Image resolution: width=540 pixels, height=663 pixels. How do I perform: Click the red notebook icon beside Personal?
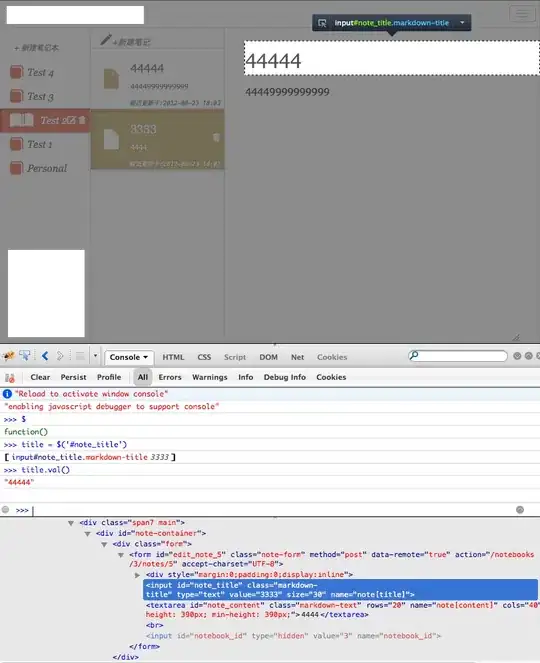[16, 168]
